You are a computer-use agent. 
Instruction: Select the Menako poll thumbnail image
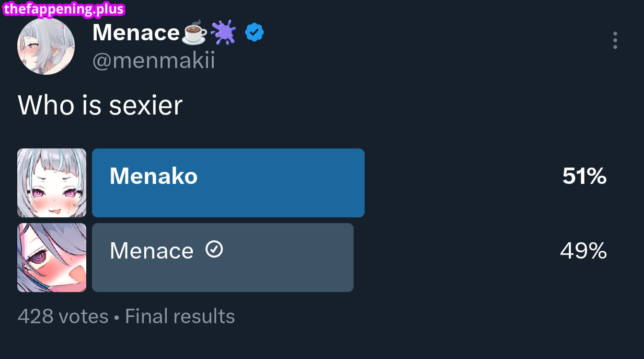click(x=51, y=182)
